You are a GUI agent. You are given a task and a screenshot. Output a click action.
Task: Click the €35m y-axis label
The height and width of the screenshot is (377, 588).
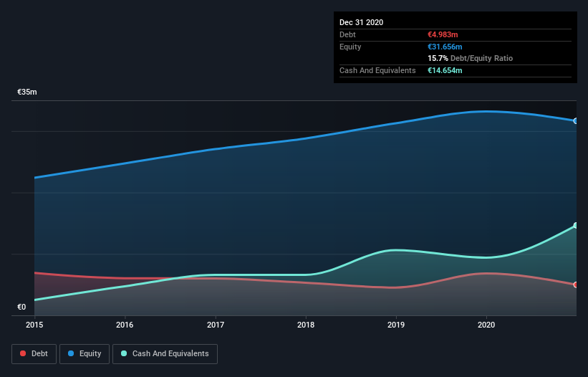point(27,92)
